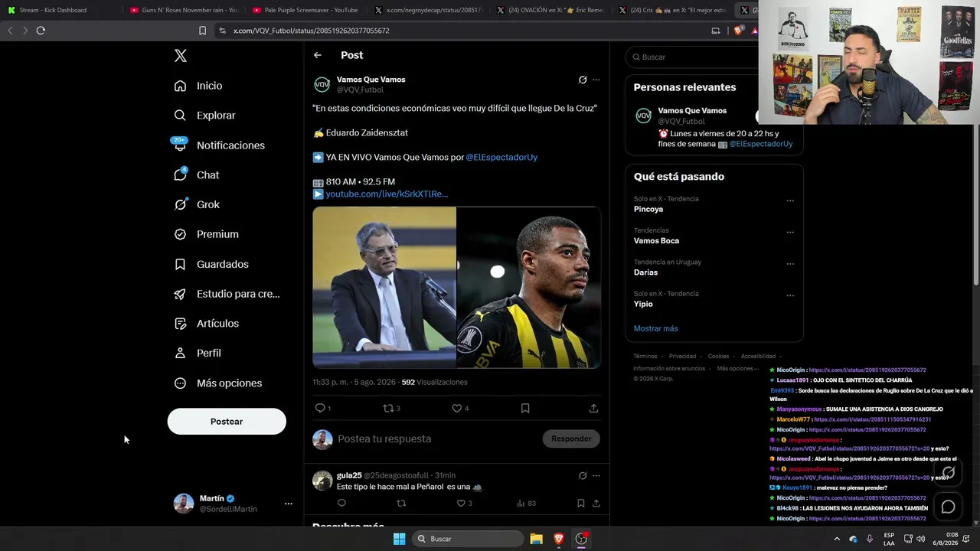Reply to gula25's comment
This screenshot has width=980, height=551.
341,504
